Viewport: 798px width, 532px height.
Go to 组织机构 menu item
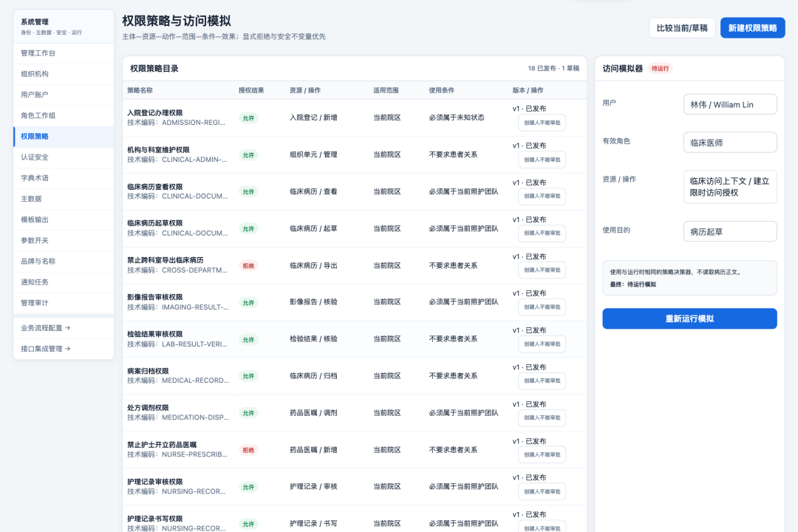[64, 74]
